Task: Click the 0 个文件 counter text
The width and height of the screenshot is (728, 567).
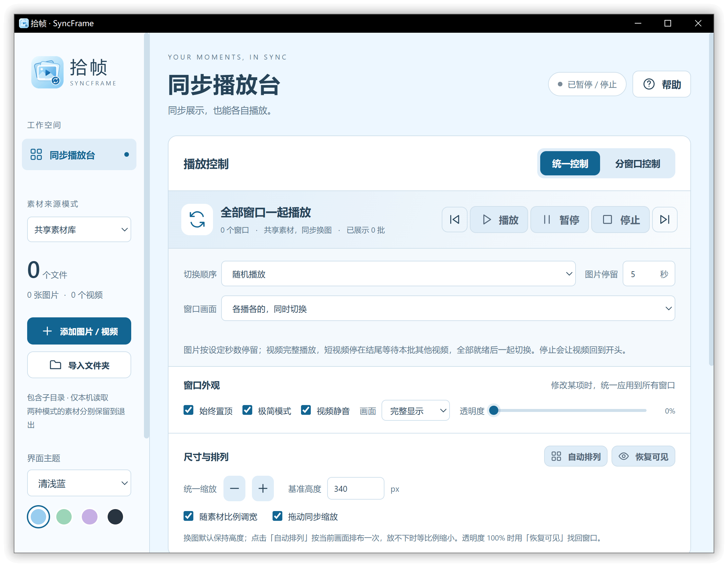Action: coord(47,270)
